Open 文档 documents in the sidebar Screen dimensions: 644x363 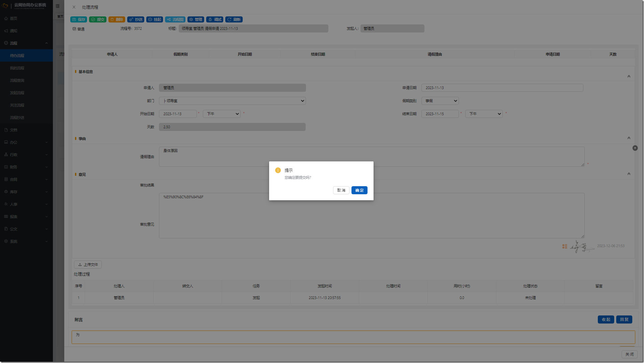click(26, 130)
